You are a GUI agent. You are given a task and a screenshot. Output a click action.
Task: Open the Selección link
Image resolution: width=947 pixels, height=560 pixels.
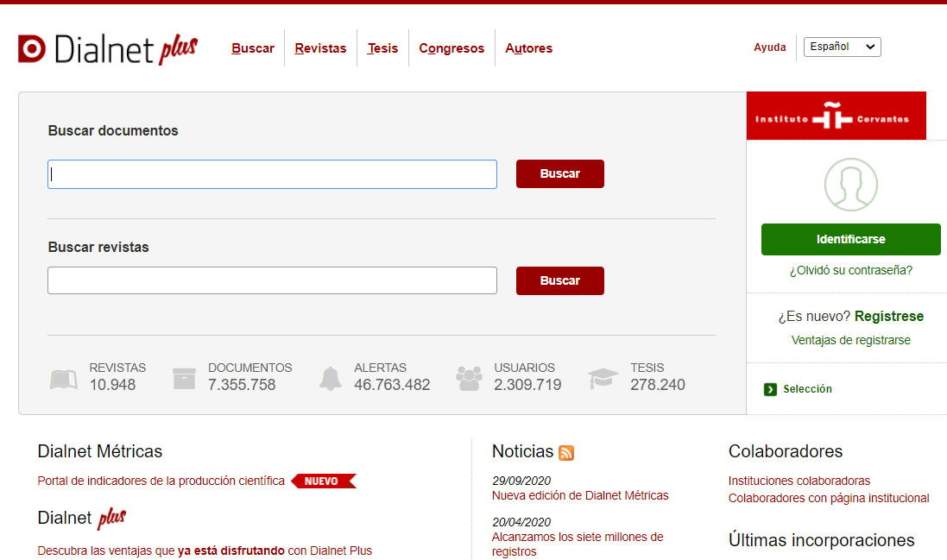(x=807, y=389)
